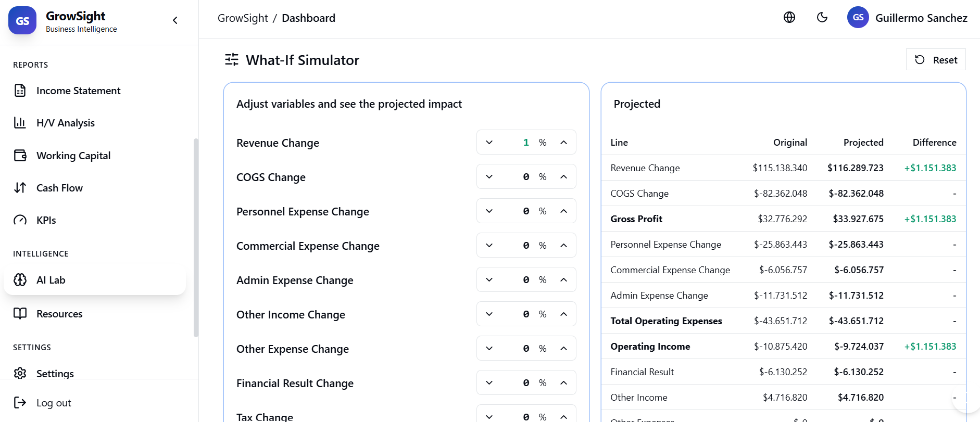The image size is (980, 422).
Task: Decrease Revenue Change percentage
Action: [489, 143]
